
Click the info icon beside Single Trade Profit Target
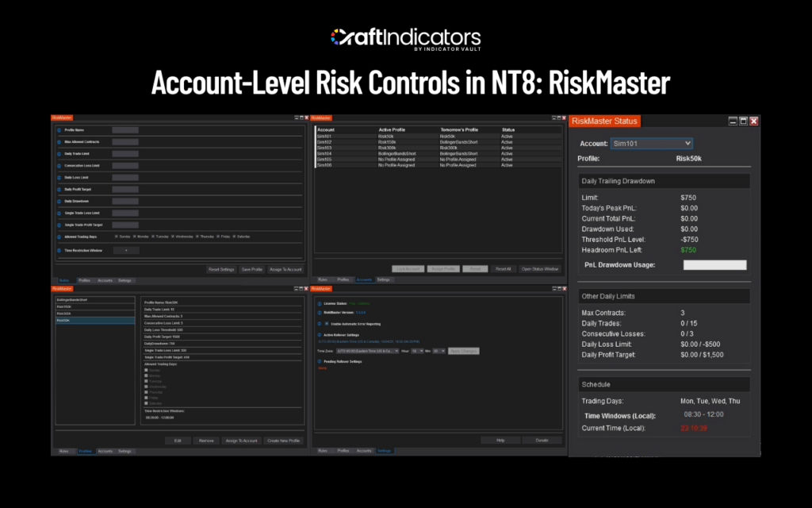tap(59, 225)
